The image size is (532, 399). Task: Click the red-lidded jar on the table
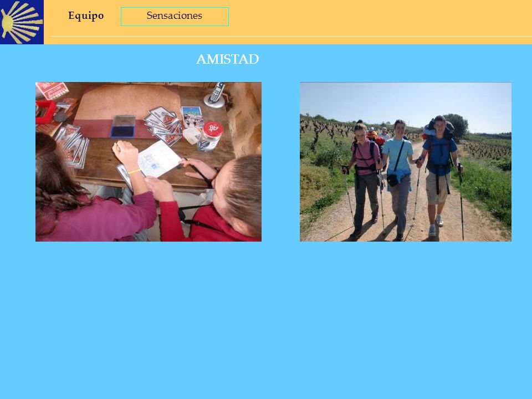click(x=210, y=136)
